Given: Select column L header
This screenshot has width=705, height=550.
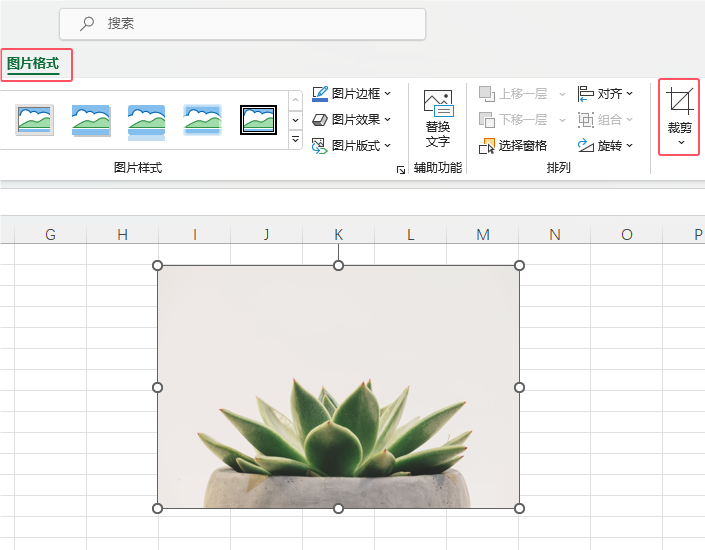Looking at the screenshot, I should [x=410, y=234].
